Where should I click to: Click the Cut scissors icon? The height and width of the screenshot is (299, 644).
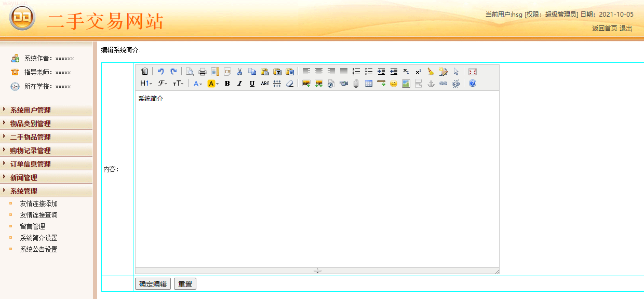coord(239,72)
